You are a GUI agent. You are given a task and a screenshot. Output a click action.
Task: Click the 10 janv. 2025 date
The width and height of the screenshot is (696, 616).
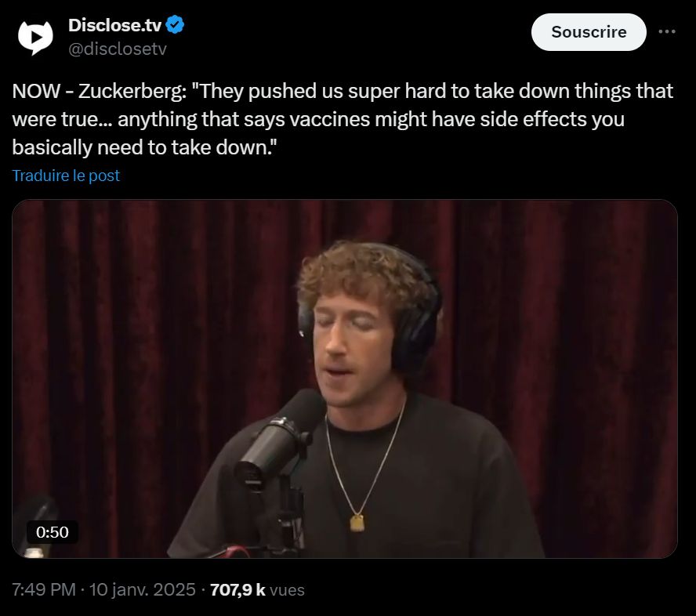pos(142,590)
